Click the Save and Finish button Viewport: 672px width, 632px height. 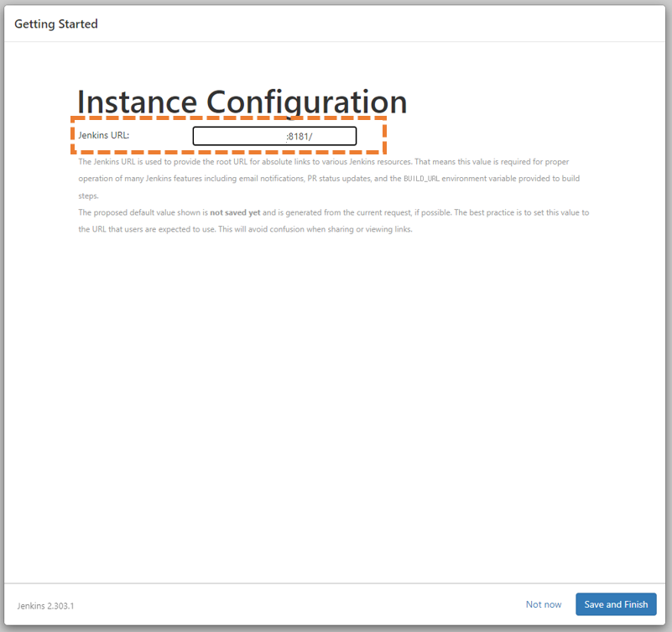click(x=616, y=604)
